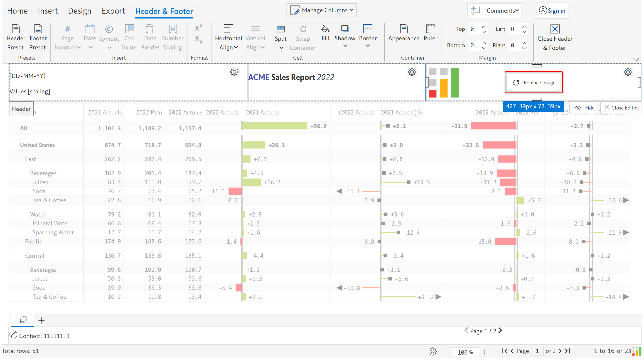Click the add comment icon

pyautogui.click(x=475, y=10)
